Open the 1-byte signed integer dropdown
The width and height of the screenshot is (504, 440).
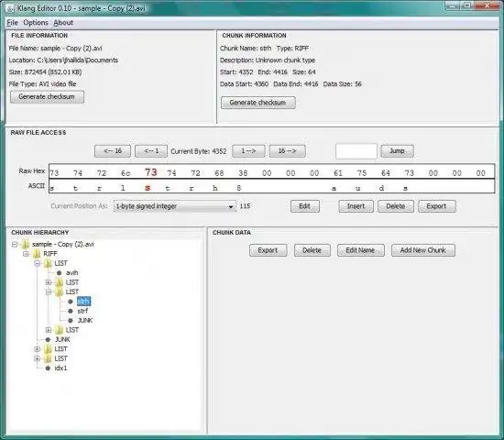pos(174,206)
